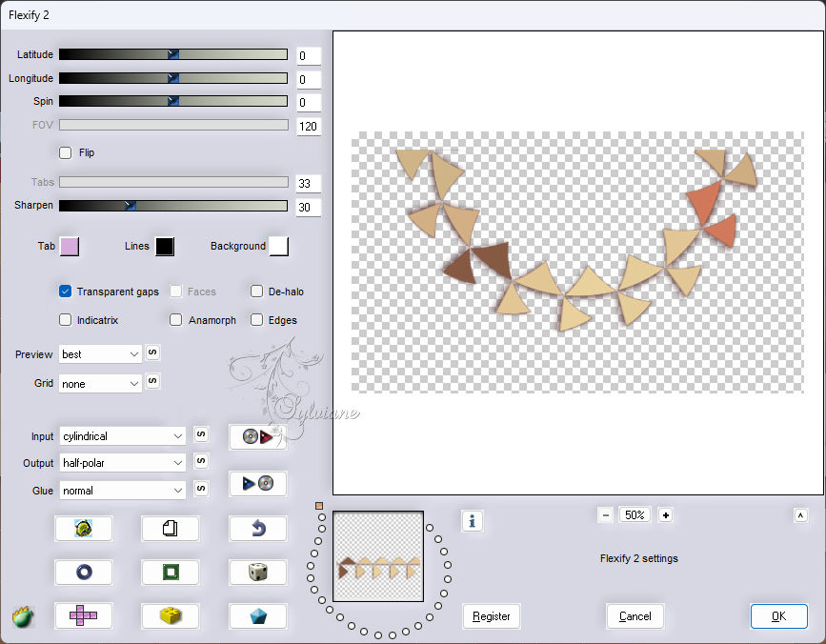Click the yellow brick icon button
Image resolution: width=826 pixels, height=644 pixels.
click(171, 615)
